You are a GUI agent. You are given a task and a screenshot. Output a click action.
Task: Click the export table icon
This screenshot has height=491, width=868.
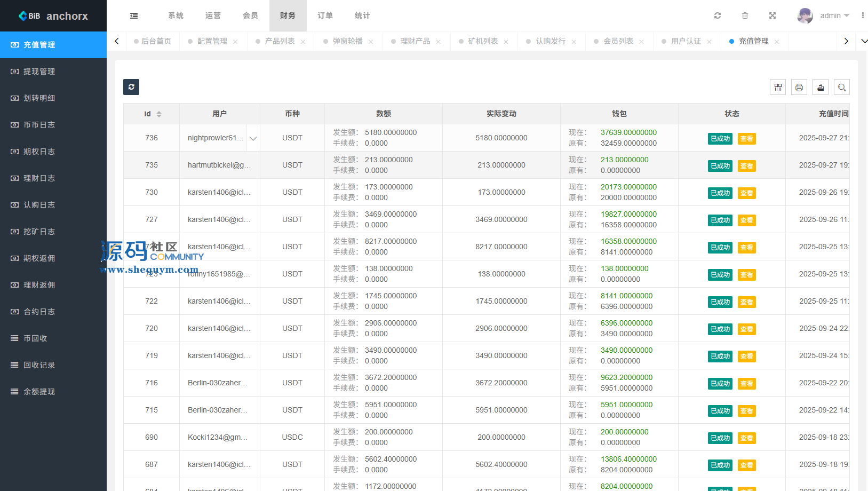pyautogui.click(x=821, y=87)
